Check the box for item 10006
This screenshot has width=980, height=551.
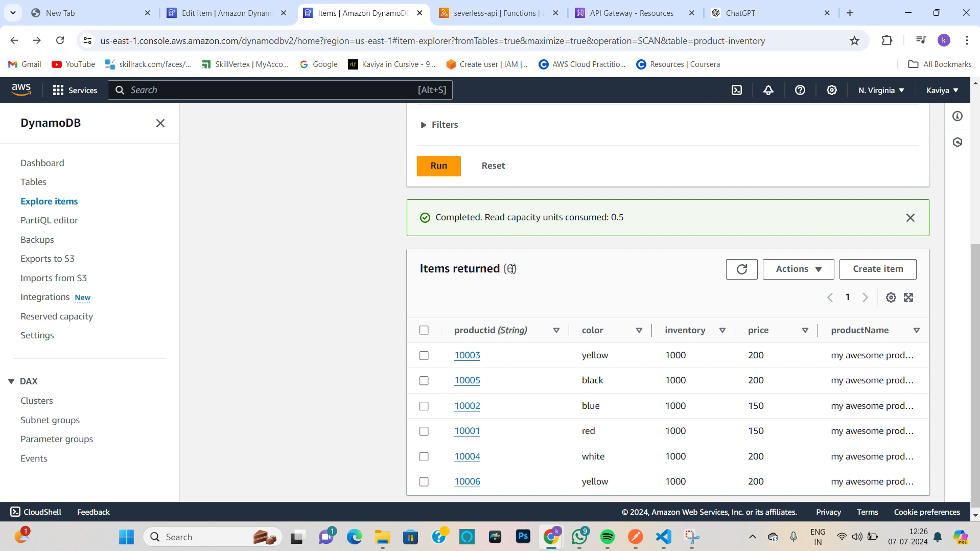tap(424, 482)
